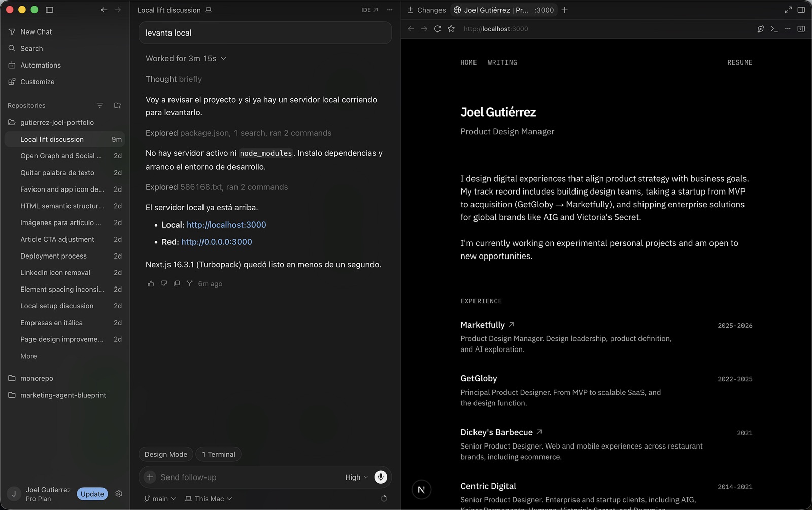Go forward with the chat panel forward arrow
The height and width of the screenshot is (510, 812).
[118, 10]
